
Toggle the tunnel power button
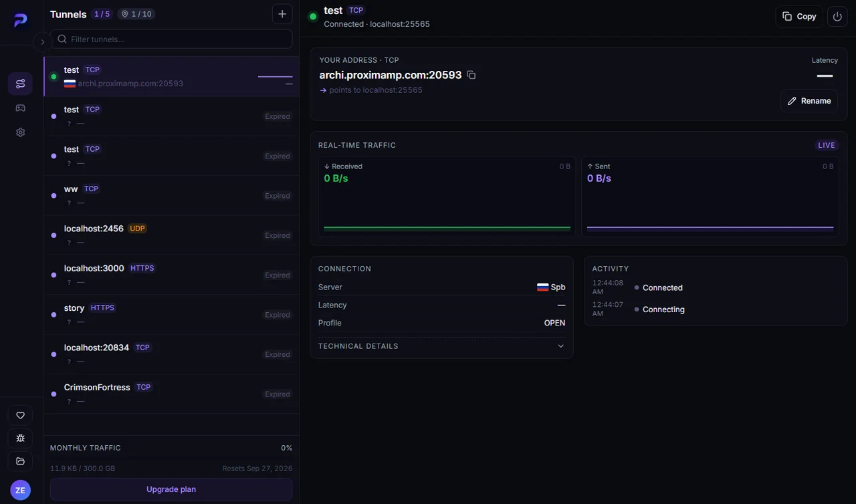pos(837,16)
